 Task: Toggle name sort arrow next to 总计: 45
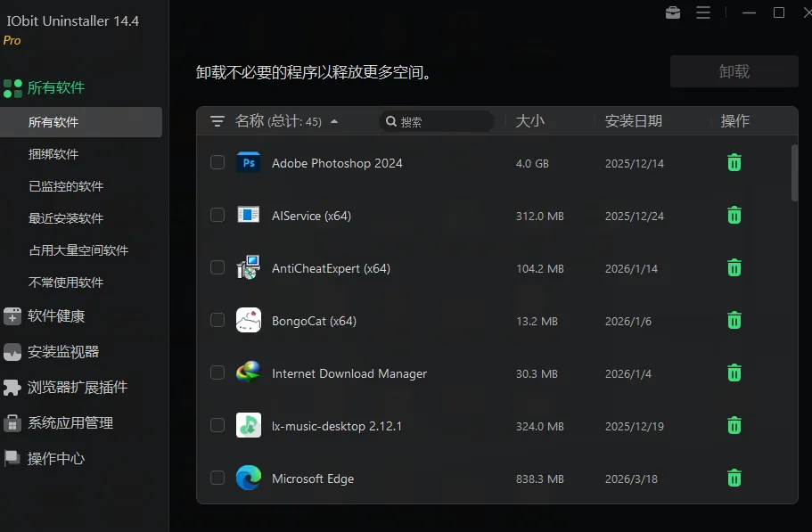pyautogui.click(x=334, y=121)
